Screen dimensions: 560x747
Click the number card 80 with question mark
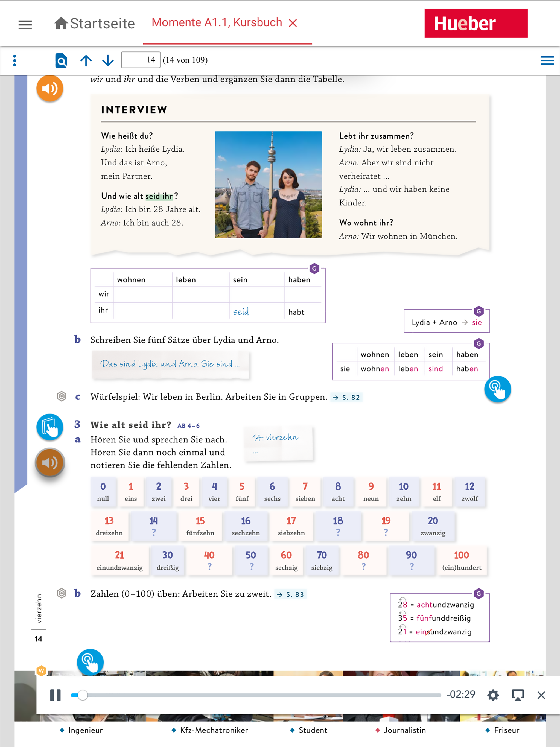(x=363, y=560)
